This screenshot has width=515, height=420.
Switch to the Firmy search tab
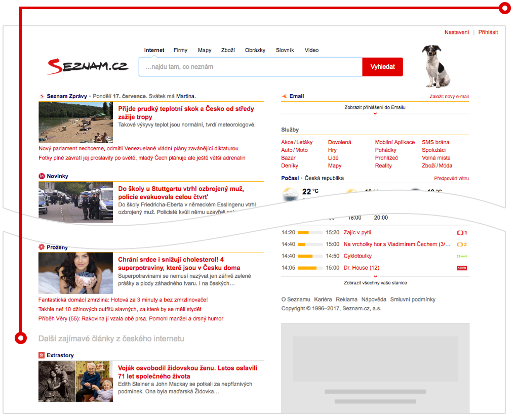pos(180,50)
